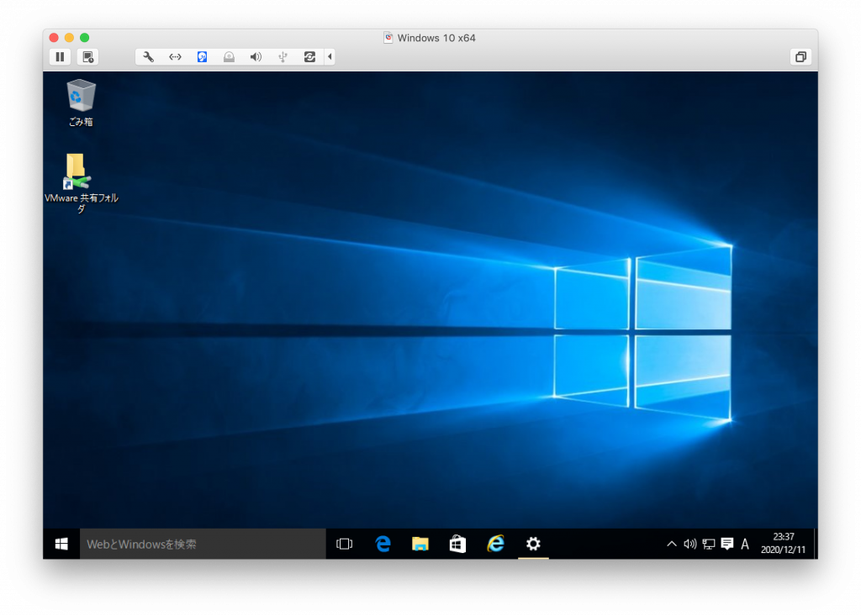
Task: Enter Unity or single window mode icon
Action: [800, 56]
